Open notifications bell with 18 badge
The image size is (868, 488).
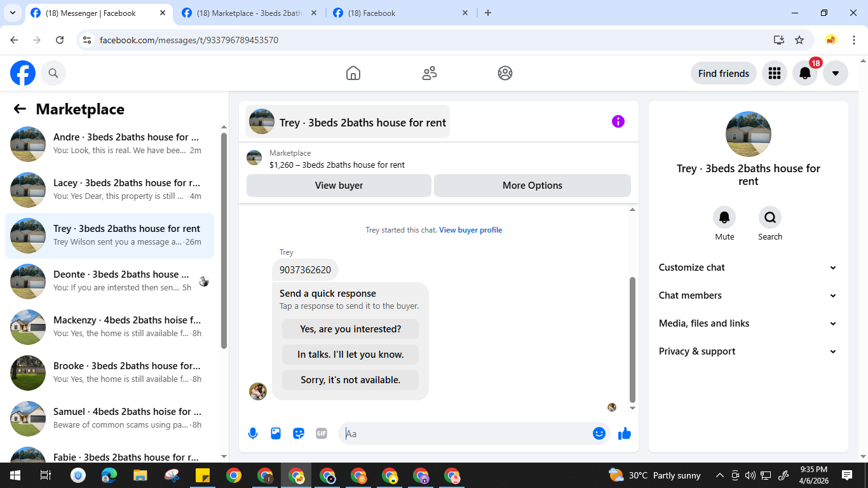tap(805, 73)
